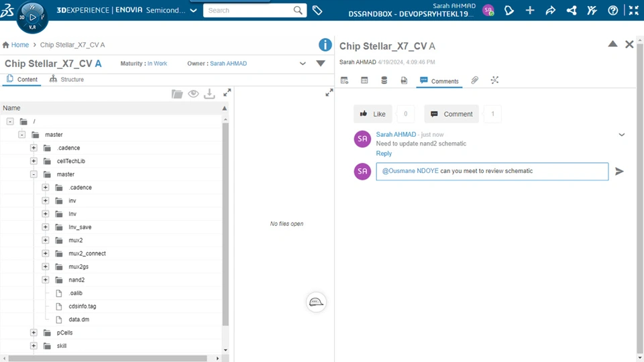Open the filled triangle actions menu
The height and width of the screenshot is (362, 644).
coord(321,64)
